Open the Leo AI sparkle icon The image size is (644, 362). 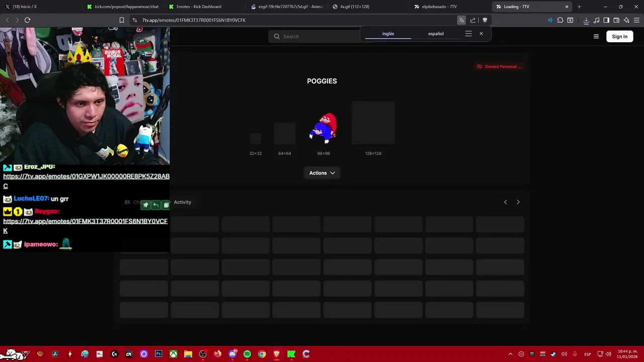coord(626,20)
